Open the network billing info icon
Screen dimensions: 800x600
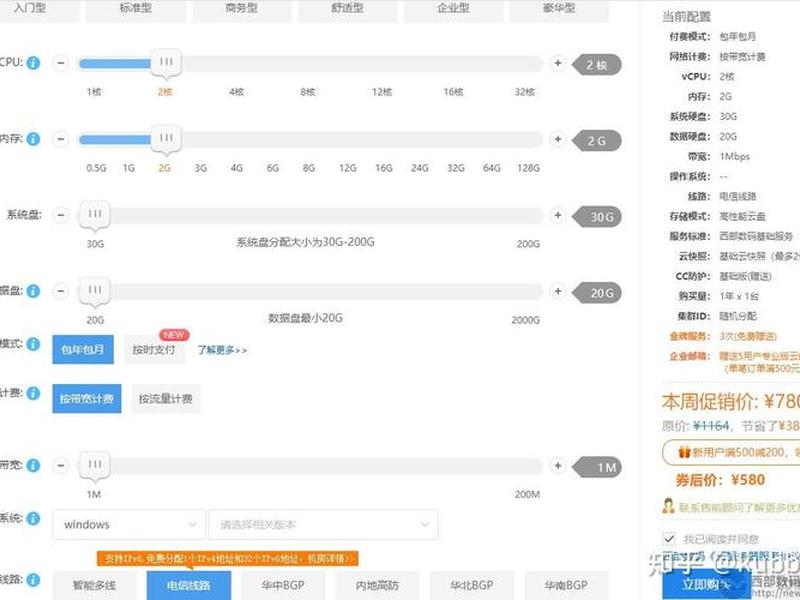33,393
